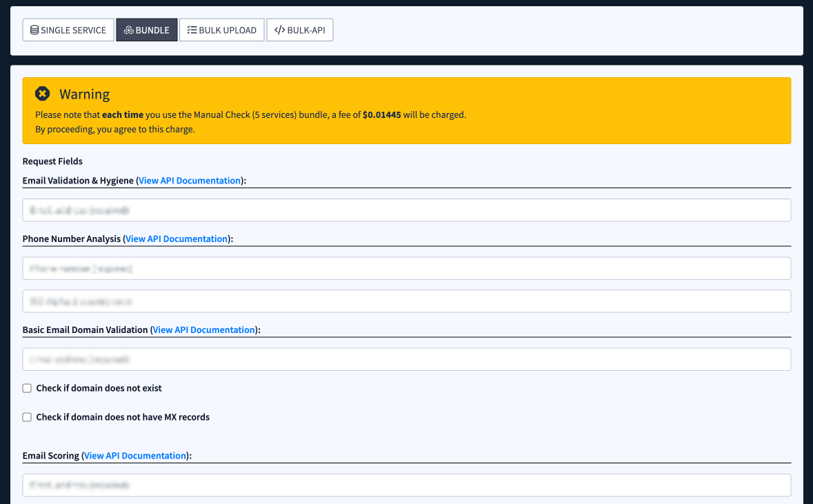Switch to the Bulk Upload tab
Viewport: 813px width, 504px height.
point(222,30)
